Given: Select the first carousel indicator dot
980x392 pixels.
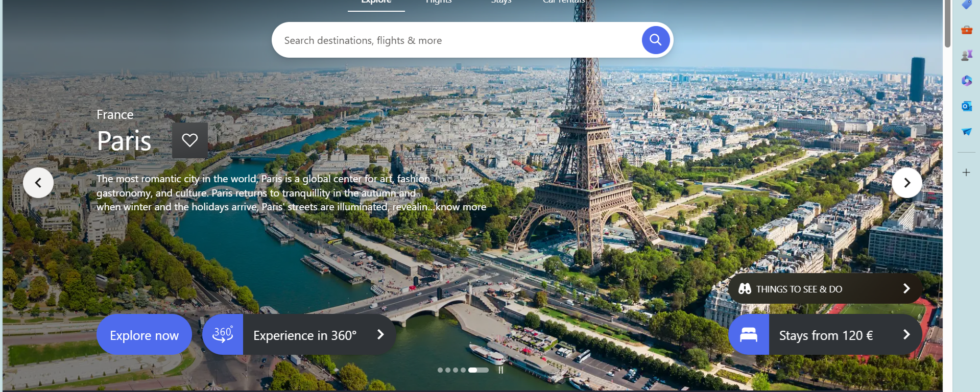Looking at the screenshot, I should [440, 370].
